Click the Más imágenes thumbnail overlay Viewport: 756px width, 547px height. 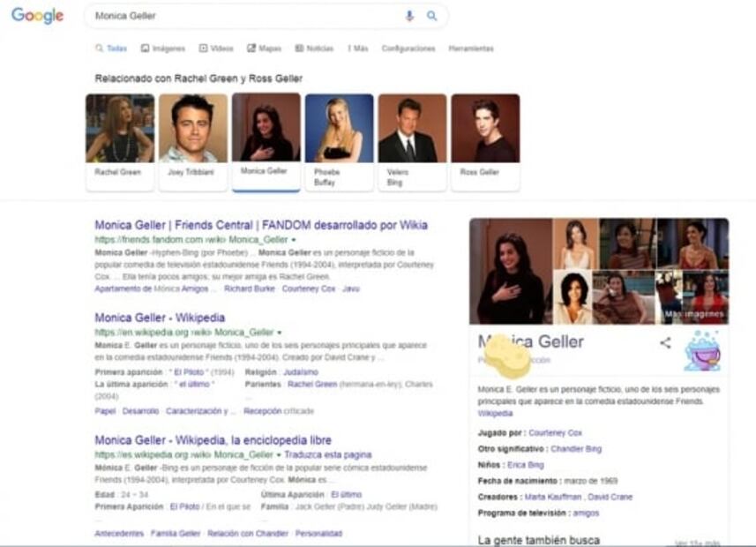tap(694, 314)
